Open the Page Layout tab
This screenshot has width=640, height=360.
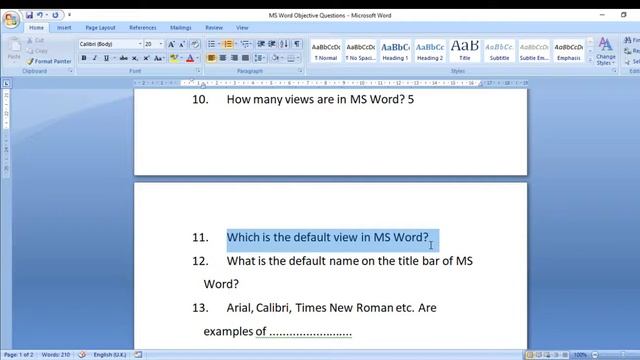tap(100, 28)
